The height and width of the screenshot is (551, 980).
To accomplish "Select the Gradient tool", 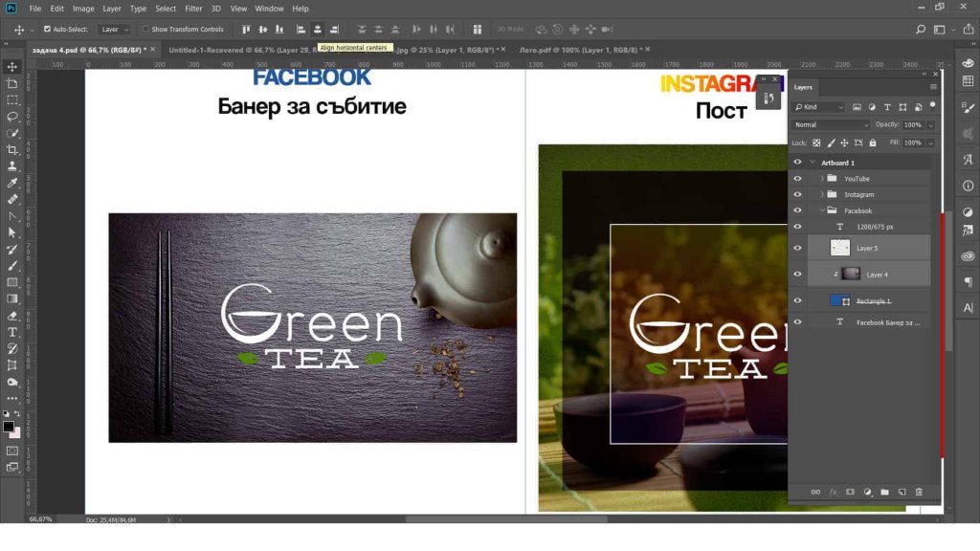I will pos(11,299).
